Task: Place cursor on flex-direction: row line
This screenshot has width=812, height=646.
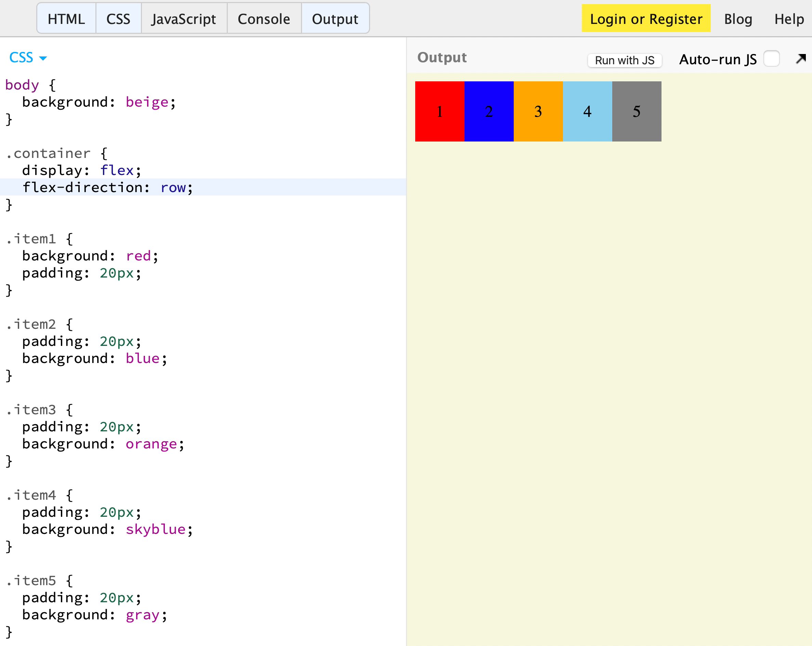Action: (108, 187)
